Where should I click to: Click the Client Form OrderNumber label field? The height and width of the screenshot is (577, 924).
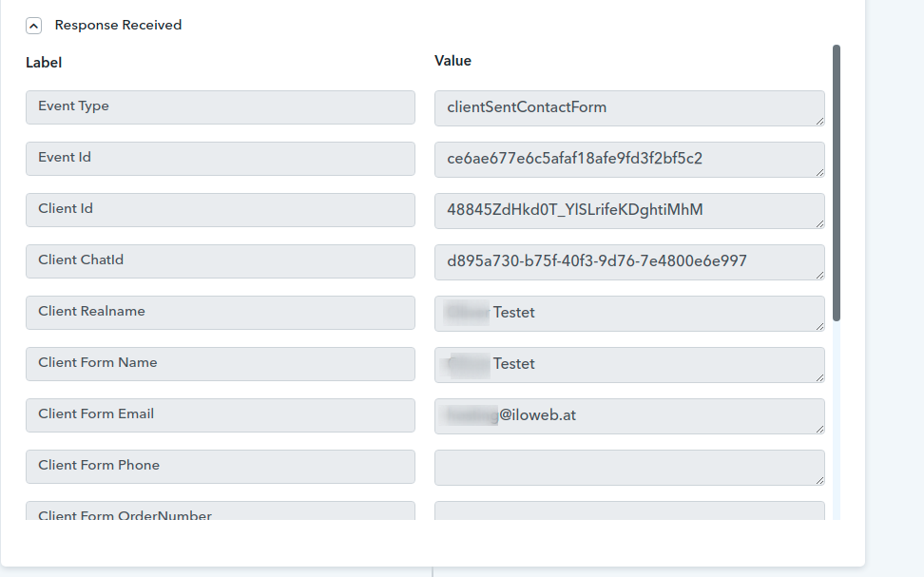pos(221,510)
